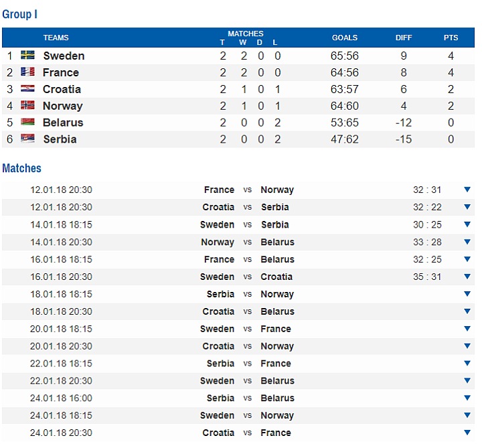The image size is (482, 448).
Task: Expand France vs Norway match details
Action: (x=467, y=190)
